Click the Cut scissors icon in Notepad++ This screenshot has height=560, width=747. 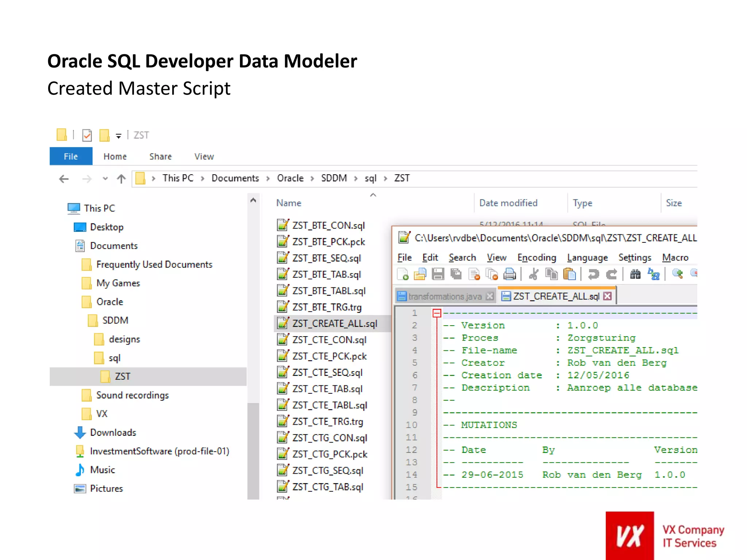(534, 274)
